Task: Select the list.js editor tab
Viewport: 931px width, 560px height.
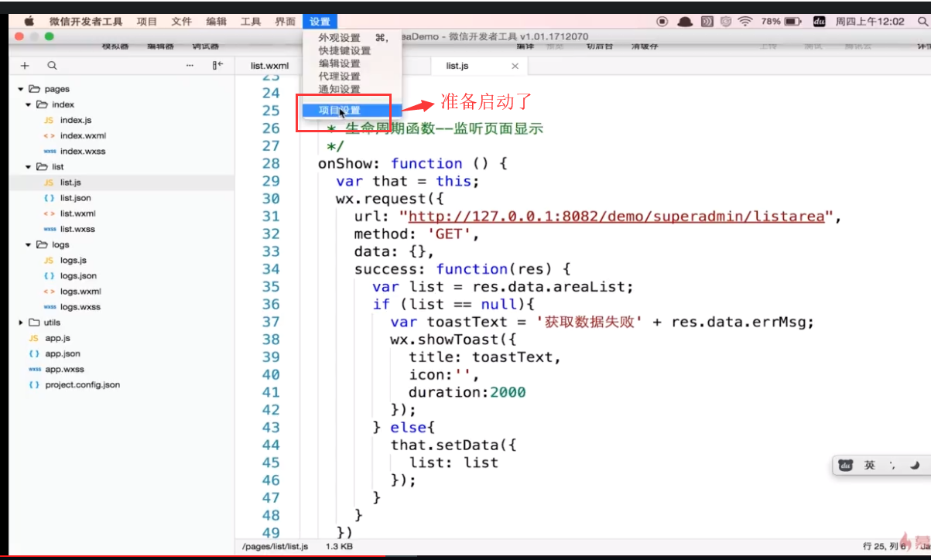Action: click(x=457, y=67)
